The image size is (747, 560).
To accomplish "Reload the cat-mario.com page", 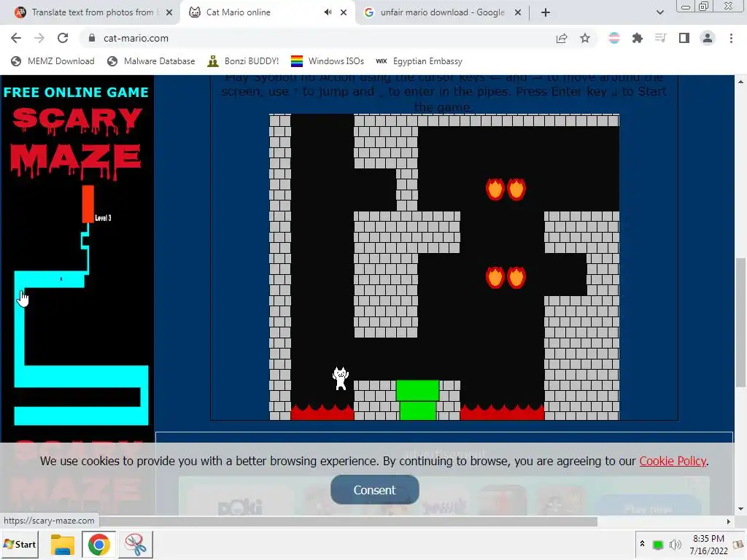I will pyautogui.click(x=63, y=38).
